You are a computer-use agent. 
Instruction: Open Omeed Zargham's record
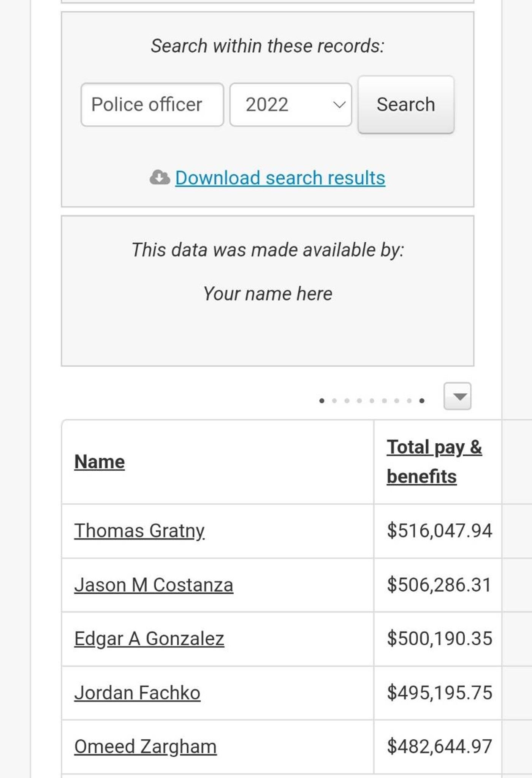[x=145, y=746]
